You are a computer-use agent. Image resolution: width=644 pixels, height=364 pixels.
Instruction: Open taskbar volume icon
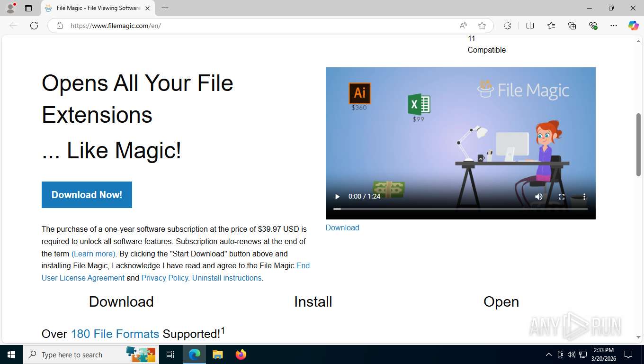point(572,355)
